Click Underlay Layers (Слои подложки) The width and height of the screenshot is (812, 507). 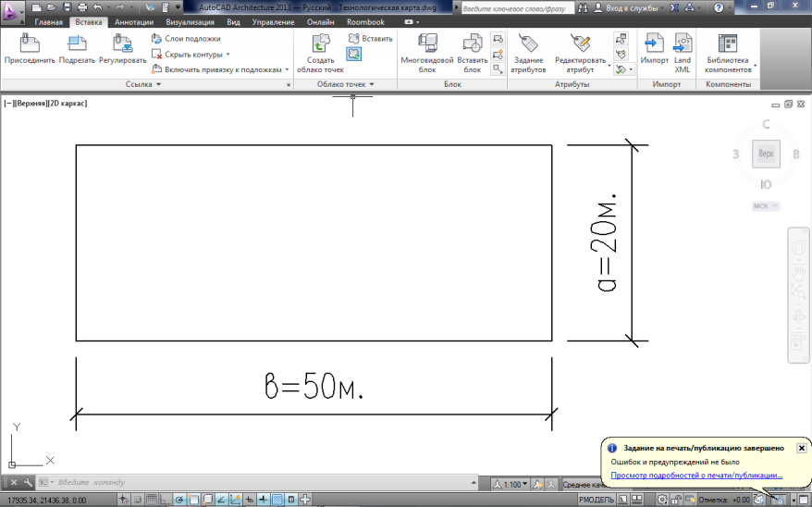186,39
